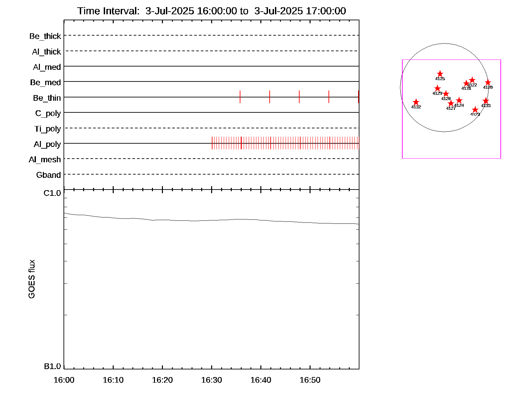The height and width of the screenshot is (399, 532).
Task: Click the Time Interval title text
Action: coord(211,11)
